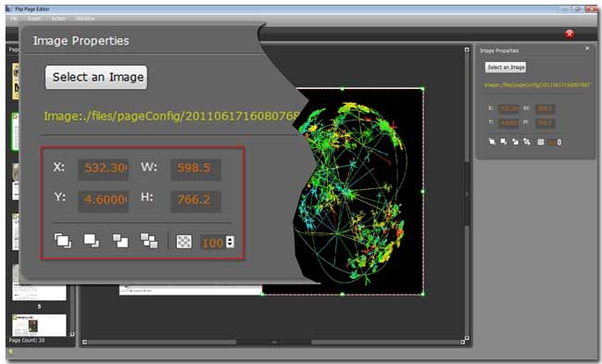Viewport: 602px width, 364px height.
Task: Click the Flip Page Editor title bar icon
Action: click(x=8, y=9)
